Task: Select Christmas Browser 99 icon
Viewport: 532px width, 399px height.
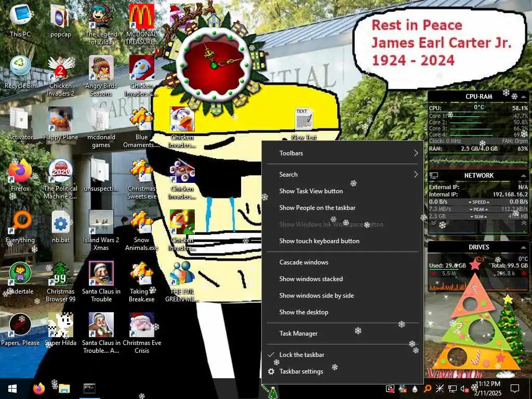Action: pyautogui.click(x=60, y=281)
